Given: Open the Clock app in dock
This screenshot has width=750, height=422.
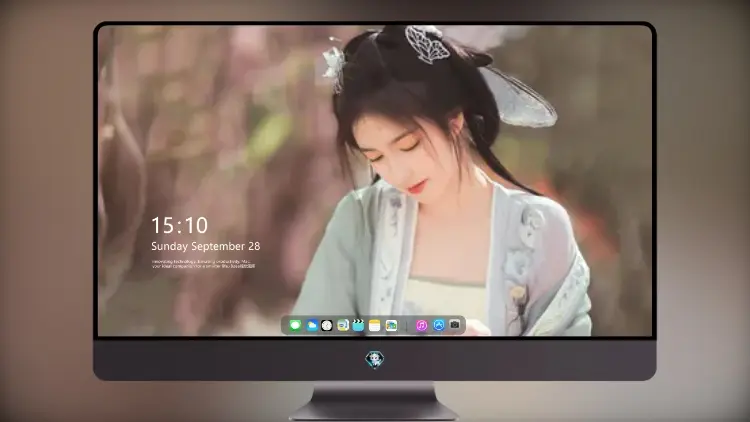Looking at the screenshot, I should (x=327, y=325).
